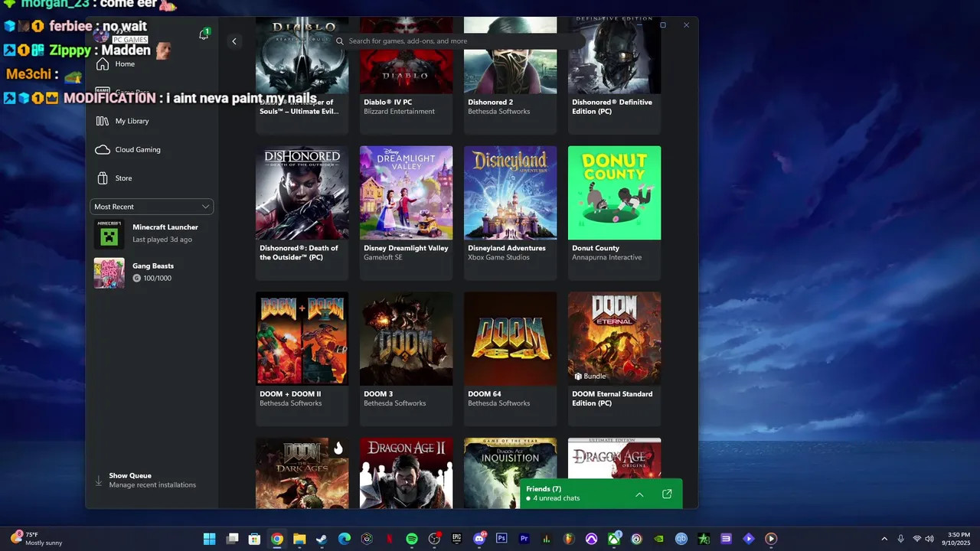
Task: Click Show Queue to manage installations
Action: click(152, 480)
